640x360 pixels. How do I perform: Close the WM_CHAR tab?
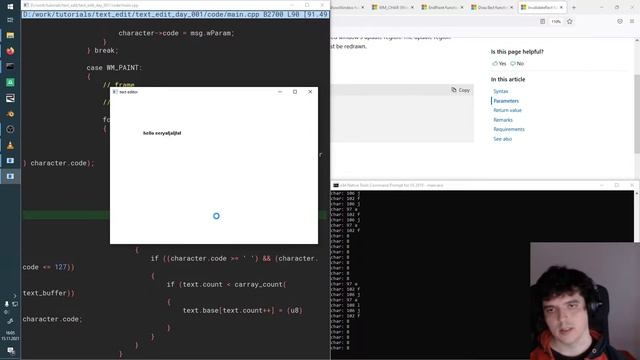tap(412, 7)
